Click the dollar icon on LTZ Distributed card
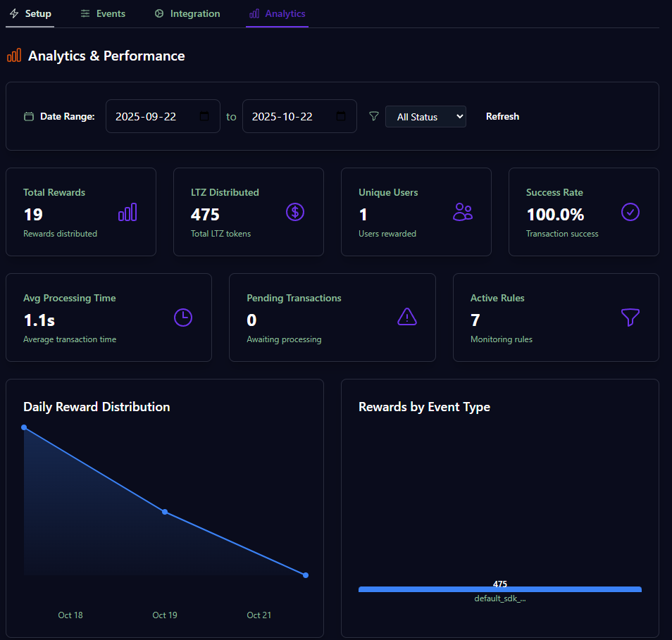 pos(295,212)
